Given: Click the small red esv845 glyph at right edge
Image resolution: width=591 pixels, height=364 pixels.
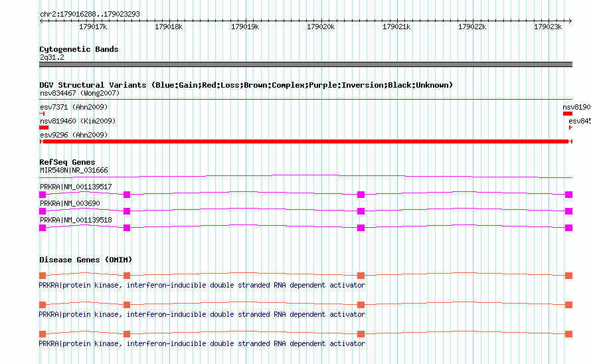Looking at the screenshot, I should point(570,128).
